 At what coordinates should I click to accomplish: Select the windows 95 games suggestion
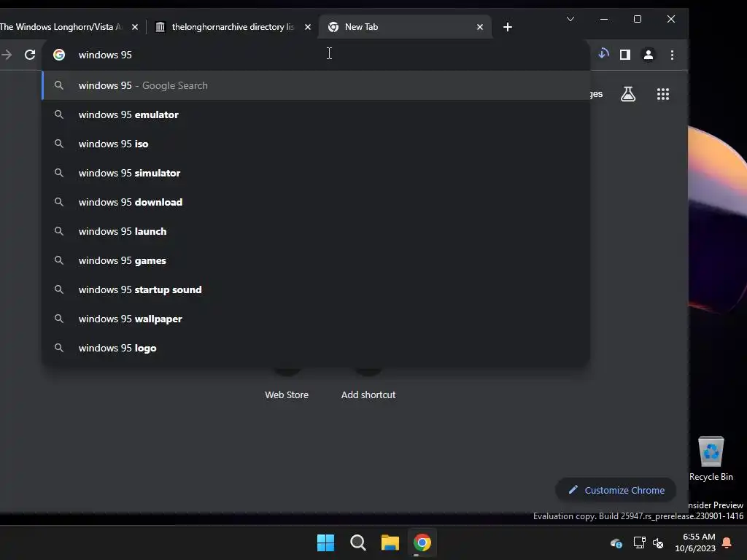tap(316, 260)
